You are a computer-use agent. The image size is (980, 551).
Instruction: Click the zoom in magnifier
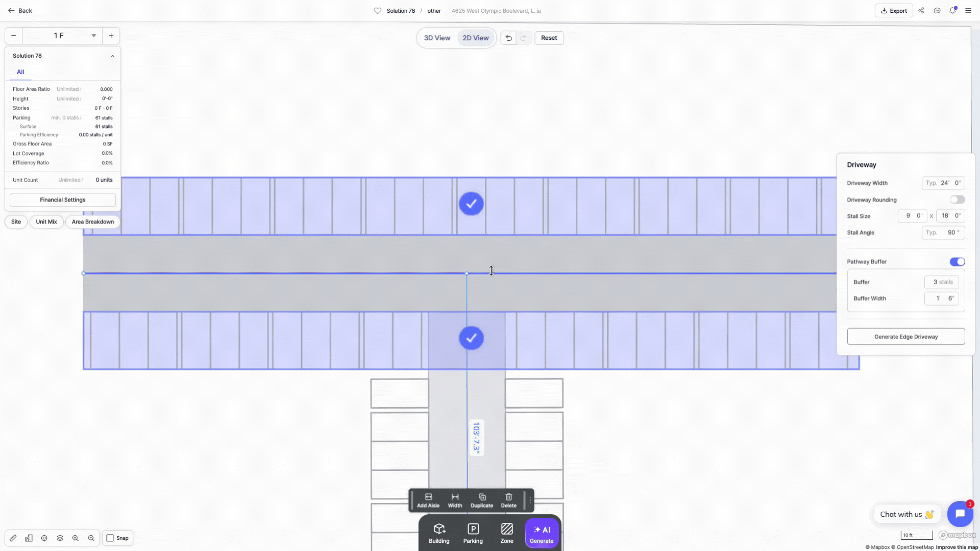(76, 538)
